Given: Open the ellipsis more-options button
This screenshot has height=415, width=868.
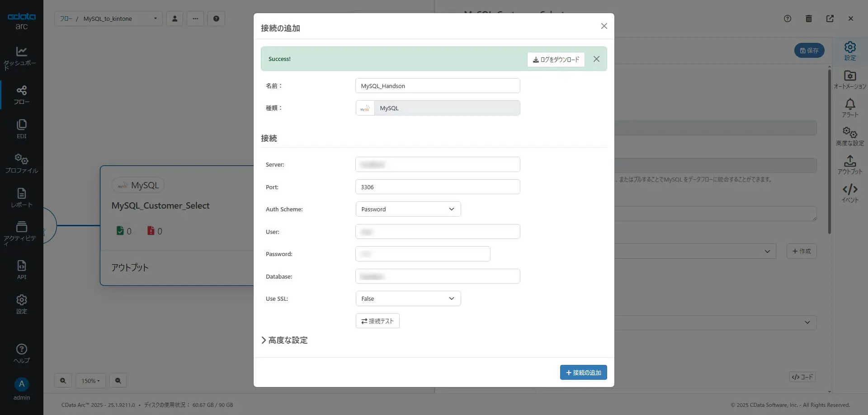Looking at the screenshot, I should pyautogui.click(x=195, y=19).
